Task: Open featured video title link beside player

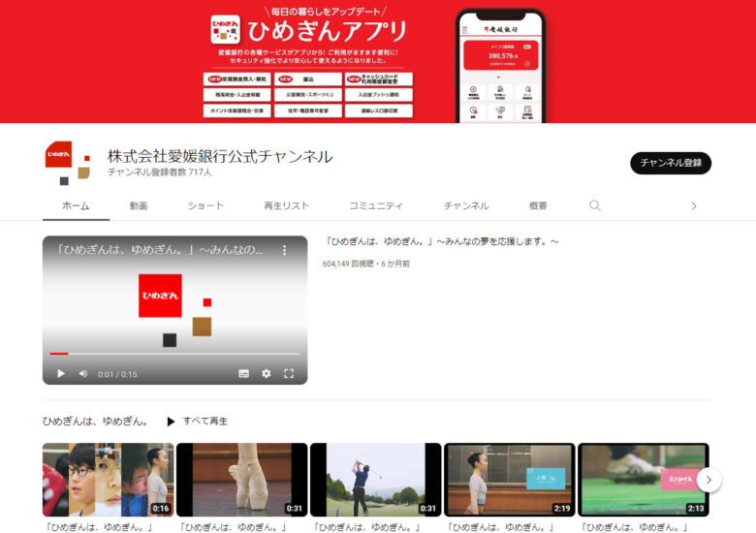Action: (441, 241)
